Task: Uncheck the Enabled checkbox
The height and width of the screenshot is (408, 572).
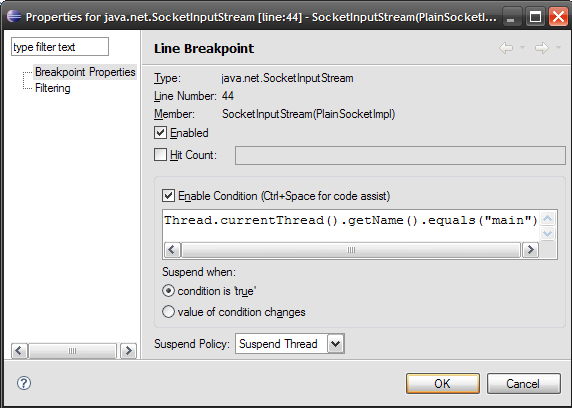Action: pos(161,132)
